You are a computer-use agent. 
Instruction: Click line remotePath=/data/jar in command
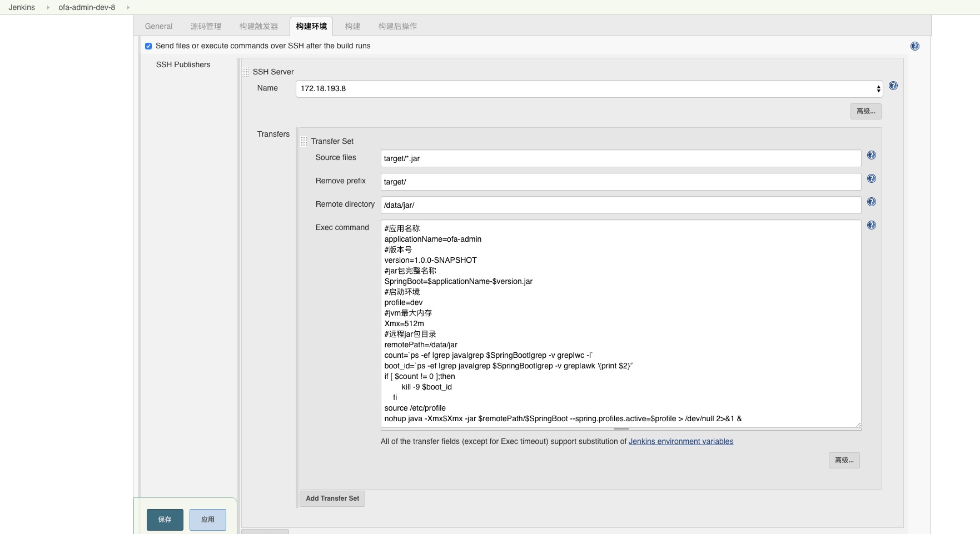(x=421, y=345)
